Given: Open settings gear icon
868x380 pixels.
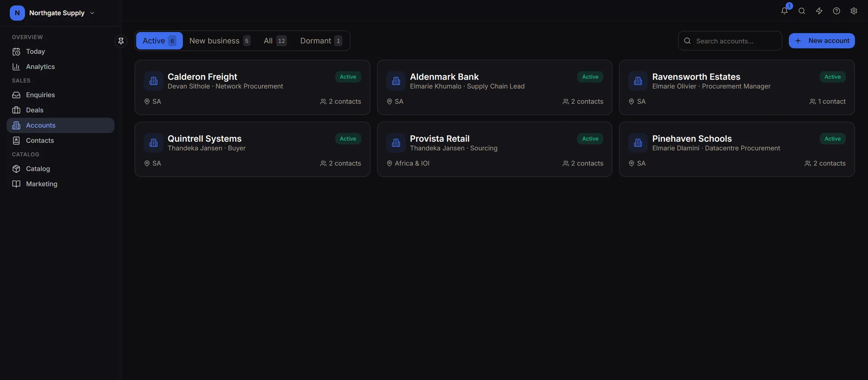Looking at the screenshot, I should (854, 11).
